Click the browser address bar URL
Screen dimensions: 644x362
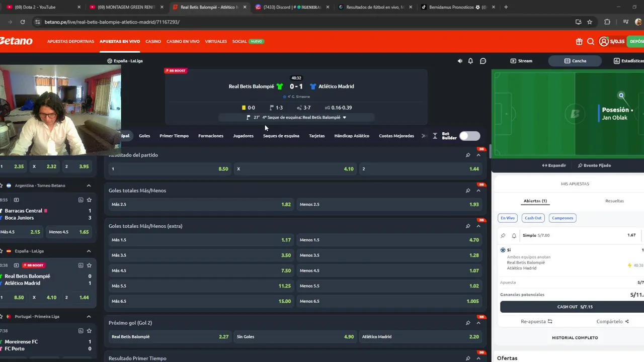point(112,22)
